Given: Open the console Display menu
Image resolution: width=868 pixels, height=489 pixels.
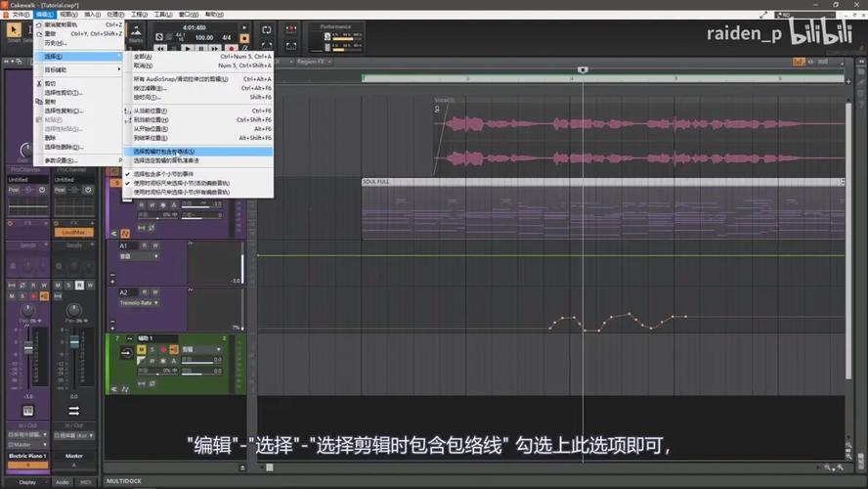Looking at the screenshot, I should tap(27, 482).
